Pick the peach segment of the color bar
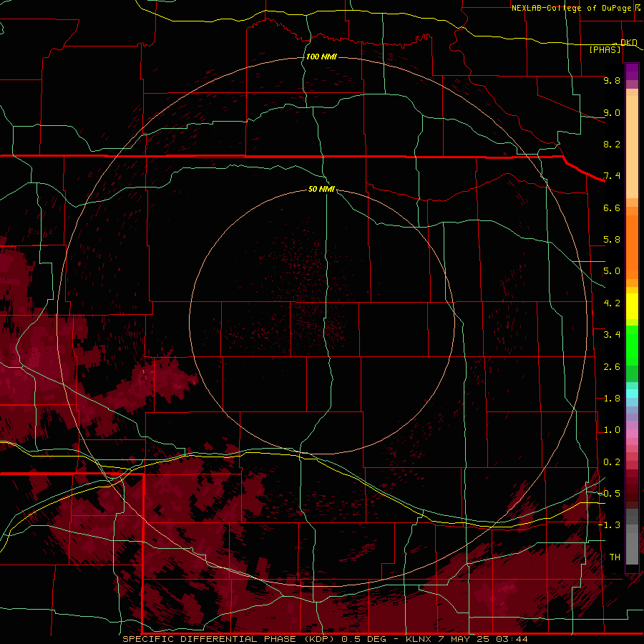 632,146
